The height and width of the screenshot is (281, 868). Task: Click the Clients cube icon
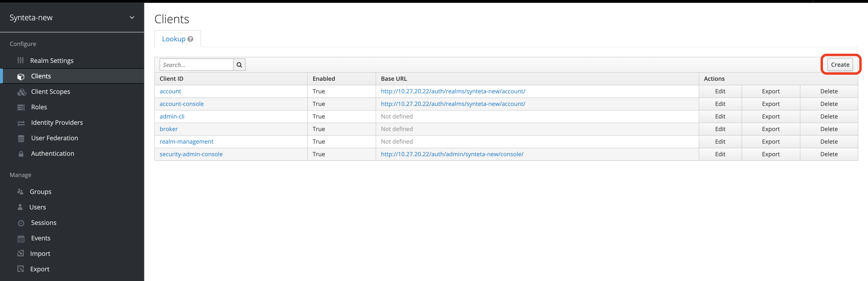point(21,77)
